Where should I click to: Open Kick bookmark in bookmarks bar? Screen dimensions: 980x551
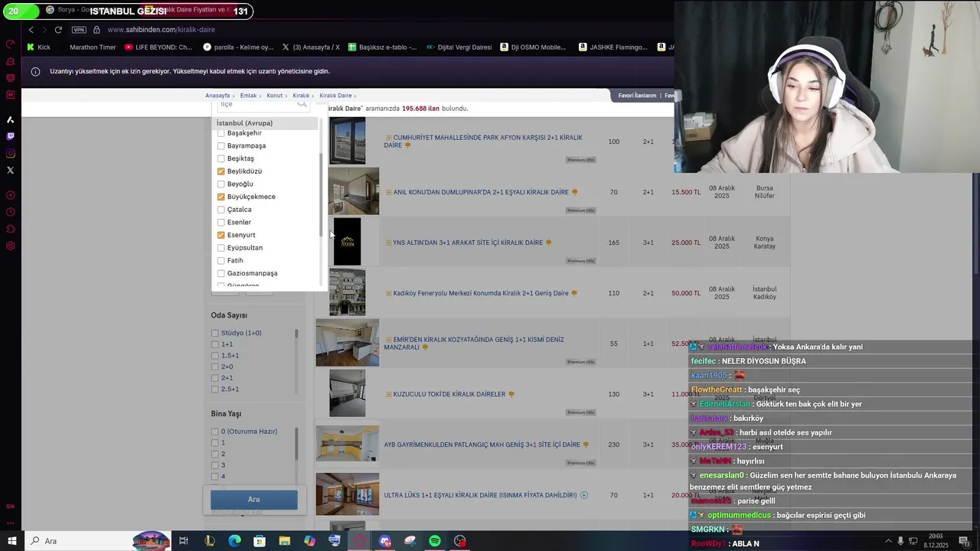(38, 47)
